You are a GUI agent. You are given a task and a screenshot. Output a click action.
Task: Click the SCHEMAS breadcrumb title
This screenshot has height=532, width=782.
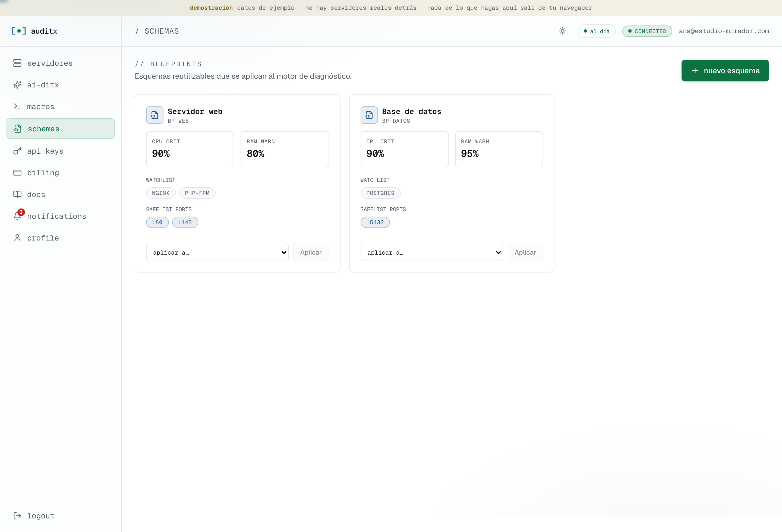pyautogui.click(x=162, y=31)
